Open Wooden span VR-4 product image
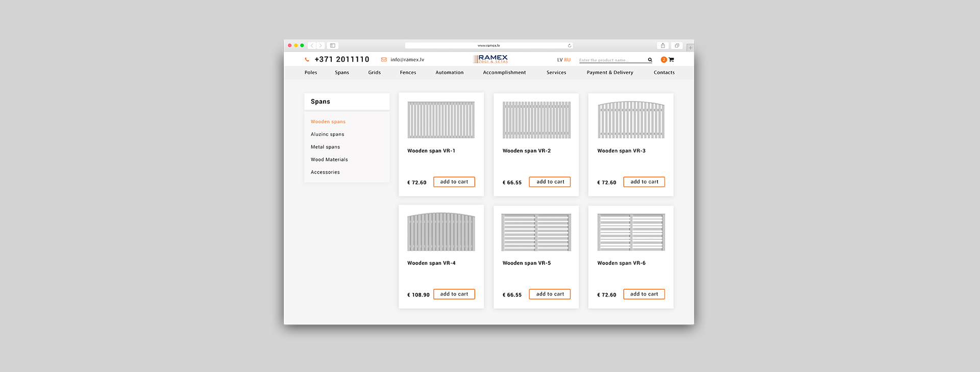 point(441,232)
